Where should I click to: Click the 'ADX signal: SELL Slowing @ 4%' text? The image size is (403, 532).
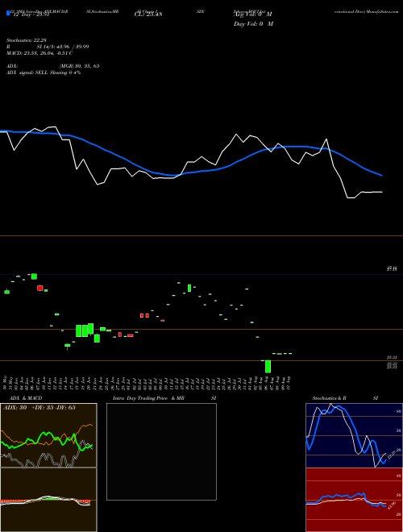[x=44, y=73]
